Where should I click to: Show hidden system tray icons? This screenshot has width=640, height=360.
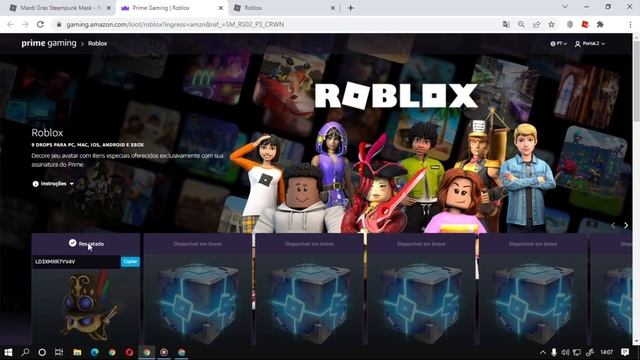542,352
